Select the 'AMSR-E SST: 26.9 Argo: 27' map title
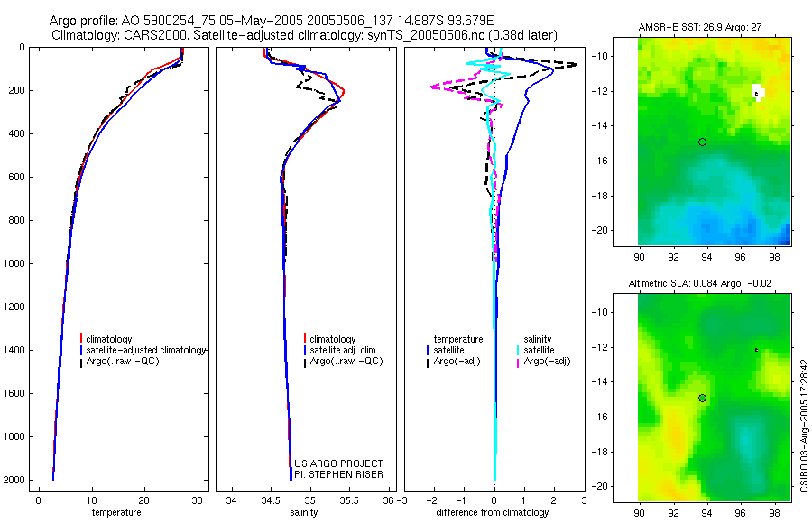Image resolution: width=812 pixels, height=523 pixels. [700, 27]
